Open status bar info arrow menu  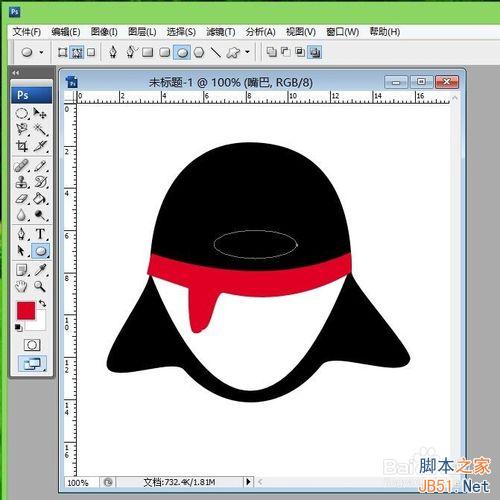248,482
